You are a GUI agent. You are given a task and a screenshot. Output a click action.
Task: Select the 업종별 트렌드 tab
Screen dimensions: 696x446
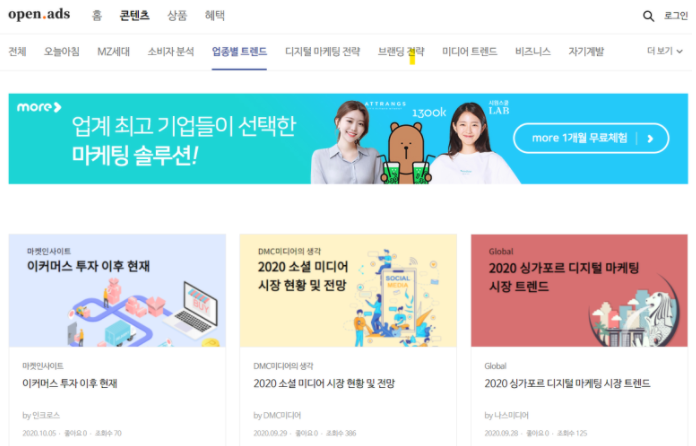click(239, 51)
